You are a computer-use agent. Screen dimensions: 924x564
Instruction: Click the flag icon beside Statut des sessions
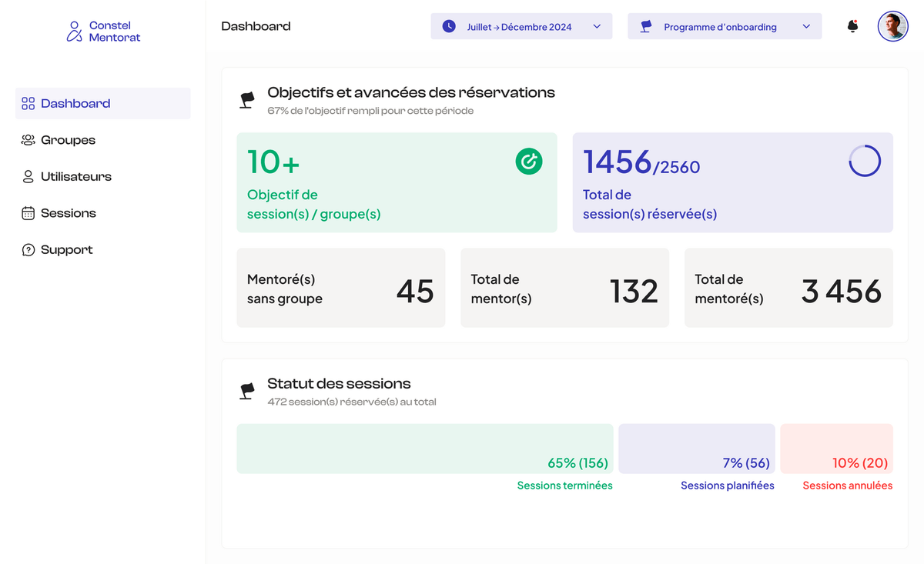(x=247, y=391)
